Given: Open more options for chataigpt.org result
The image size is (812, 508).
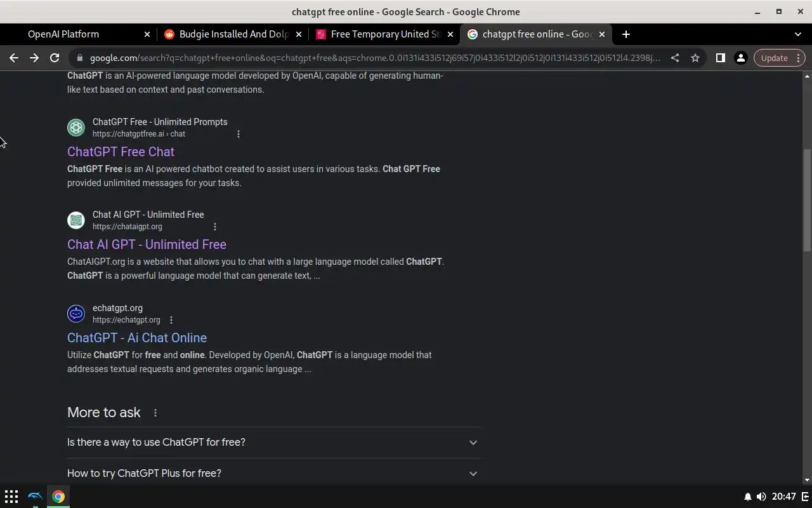Looking at the screenshot, I should click(x=215, y=227).
